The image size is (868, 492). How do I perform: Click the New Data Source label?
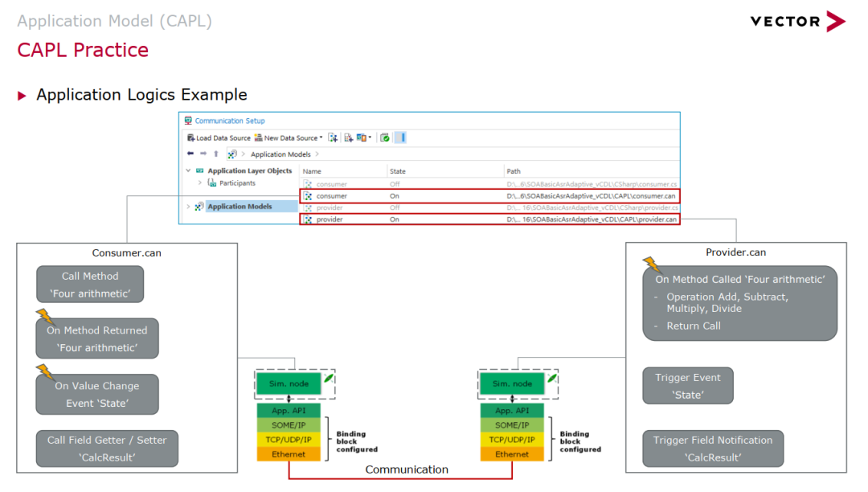click(x=291, y=138)
